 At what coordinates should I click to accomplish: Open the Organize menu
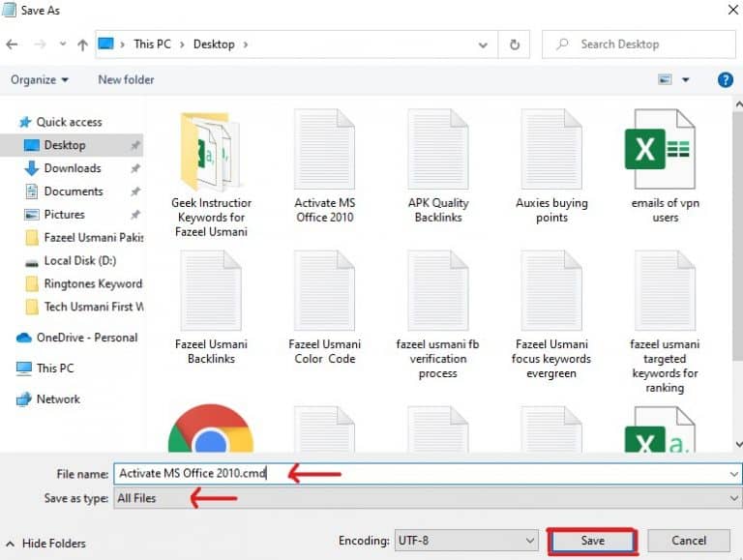[x=40, y=80]
